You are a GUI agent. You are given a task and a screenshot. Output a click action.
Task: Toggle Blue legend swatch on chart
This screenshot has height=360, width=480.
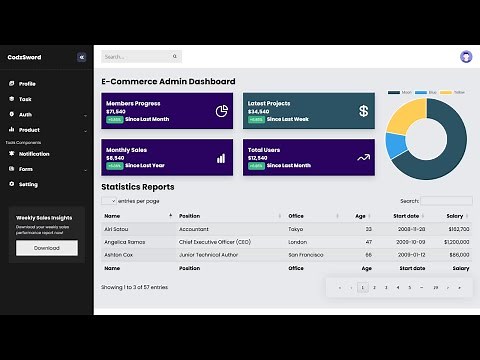click(x=421, y=92)
